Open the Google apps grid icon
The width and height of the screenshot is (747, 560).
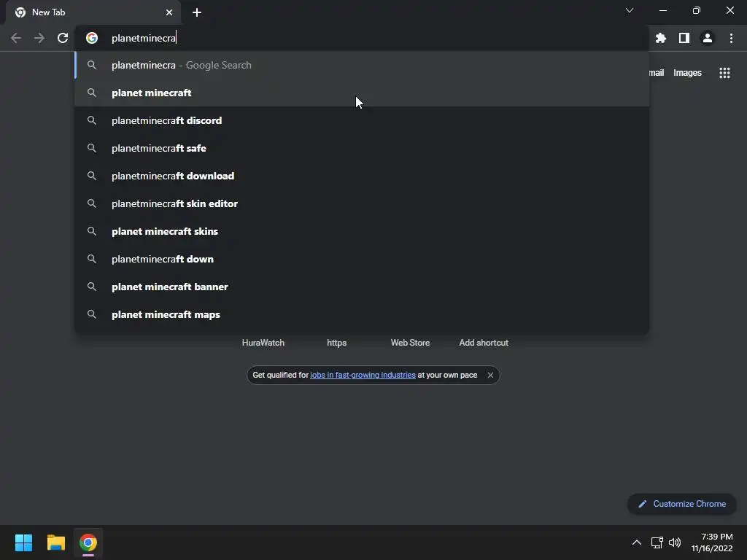(x=724, y=73)
